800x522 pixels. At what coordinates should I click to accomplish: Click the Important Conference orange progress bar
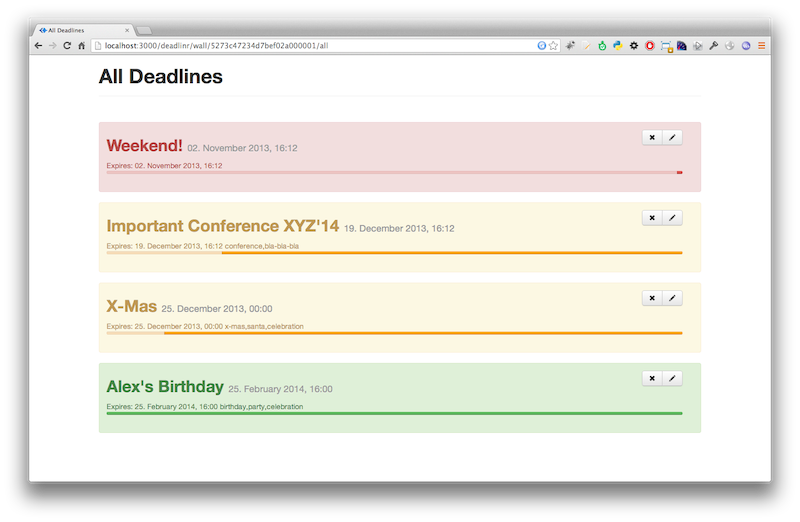[x=452, y=253]
